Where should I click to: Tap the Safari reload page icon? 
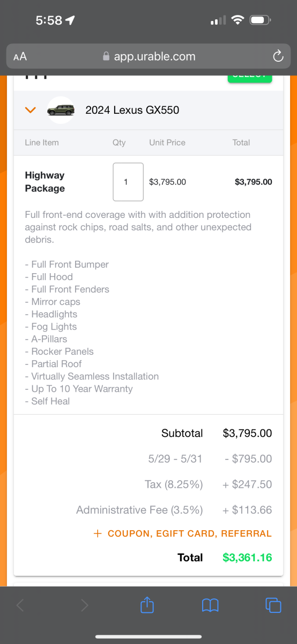tap(277, 56)
